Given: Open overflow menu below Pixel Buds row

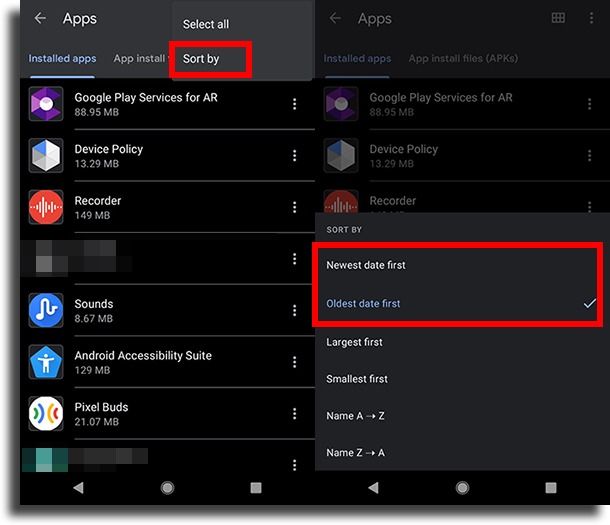Looking at the screenshot, I should pyautogui.click(x=294, y=465).
